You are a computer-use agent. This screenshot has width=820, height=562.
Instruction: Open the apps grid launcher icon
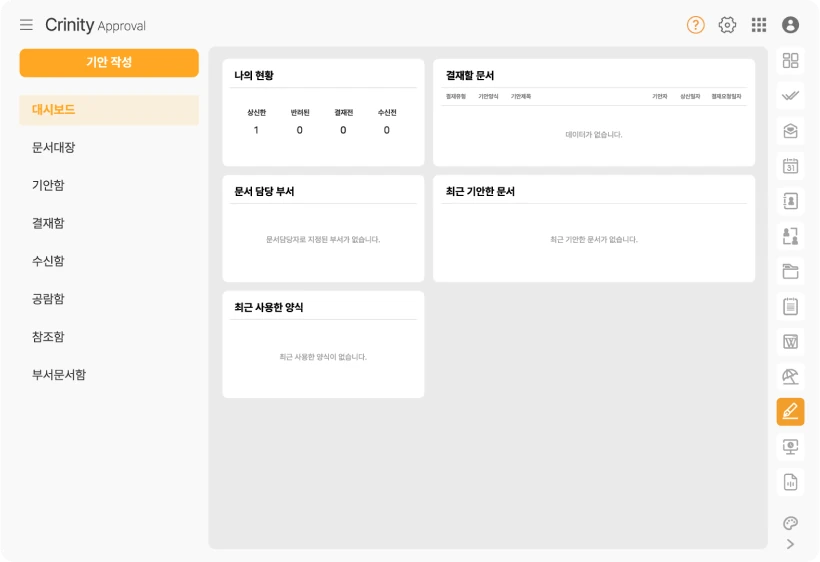pyautogui.click(x=759, y=25)
